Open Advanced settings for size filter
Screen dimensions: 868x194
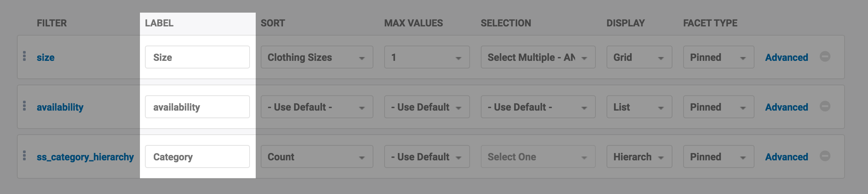tap(786, 57)
